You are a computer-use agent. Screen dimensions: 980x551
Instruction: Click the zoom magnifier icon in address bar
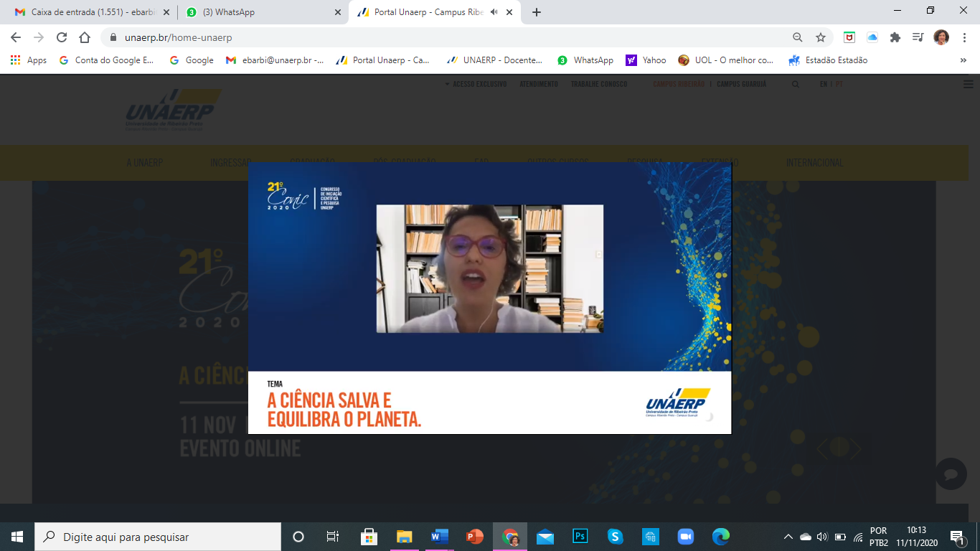point(798,37)
